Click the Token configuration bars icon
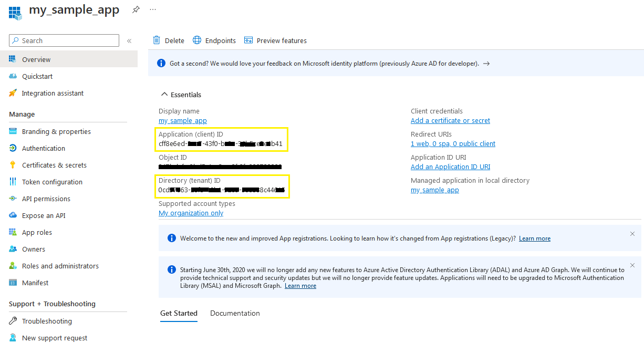The width and height of the screenshot is (644, 343). (x=13, y=182)
